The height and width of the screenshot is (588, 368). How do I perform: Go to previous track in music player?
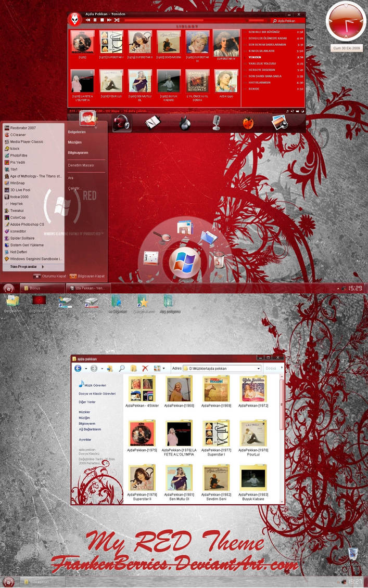click(87, 20)
